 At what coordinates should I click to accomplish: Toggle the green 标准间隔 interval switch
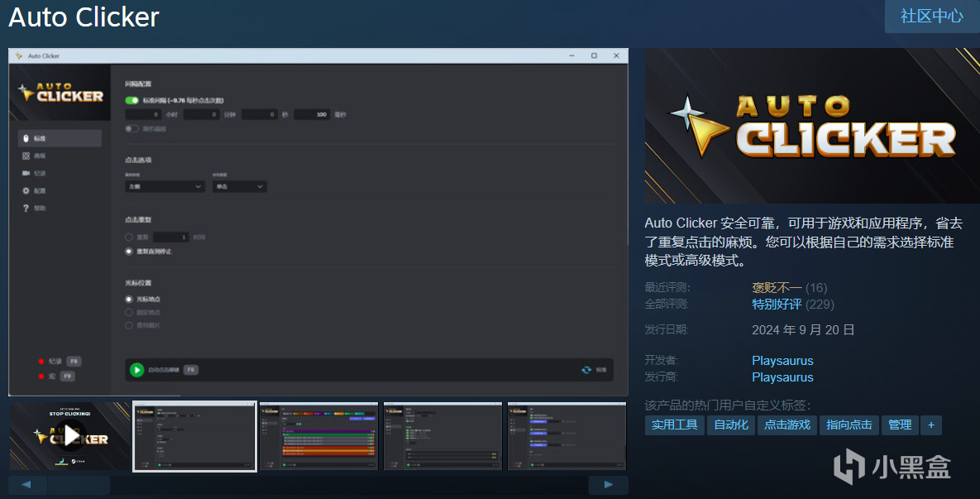click(131, 100)
